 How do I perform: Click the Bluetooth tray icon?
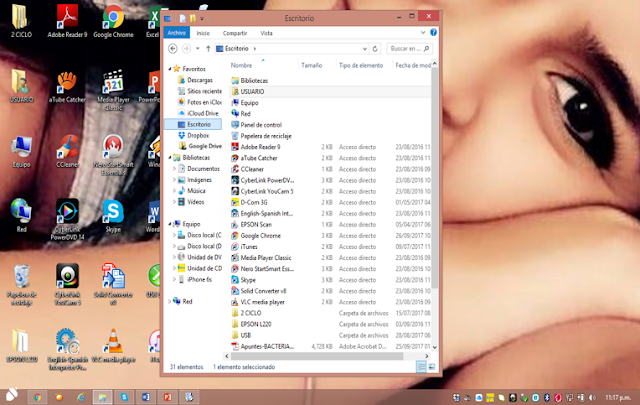tap(547, 398)
